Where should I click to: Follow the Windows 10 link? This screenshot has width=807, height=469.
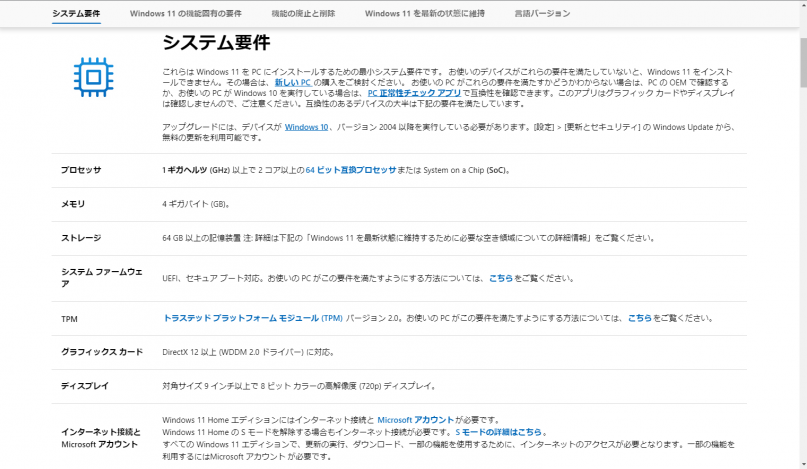coord(306,127)
